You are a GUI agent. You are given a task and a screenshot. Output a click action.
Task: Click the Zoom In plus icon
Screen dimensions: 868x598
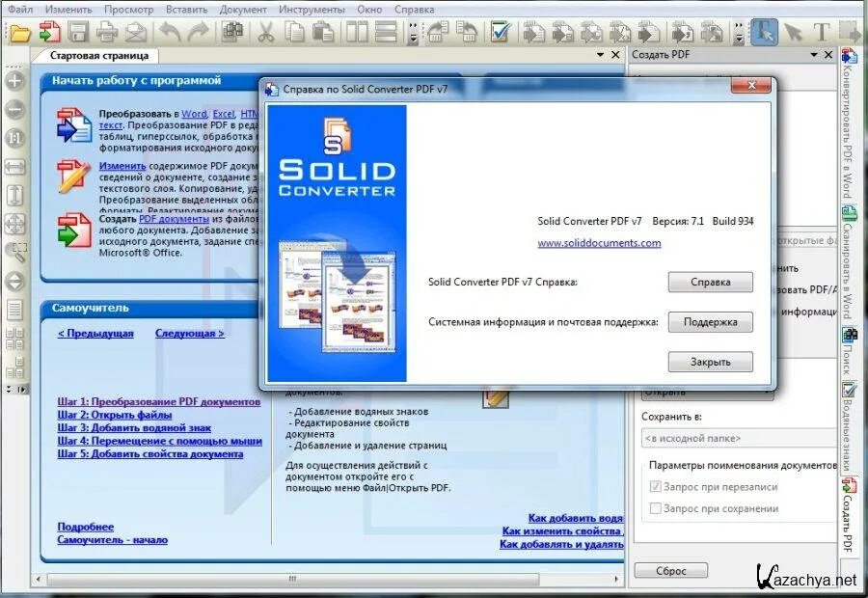(14, 81)
